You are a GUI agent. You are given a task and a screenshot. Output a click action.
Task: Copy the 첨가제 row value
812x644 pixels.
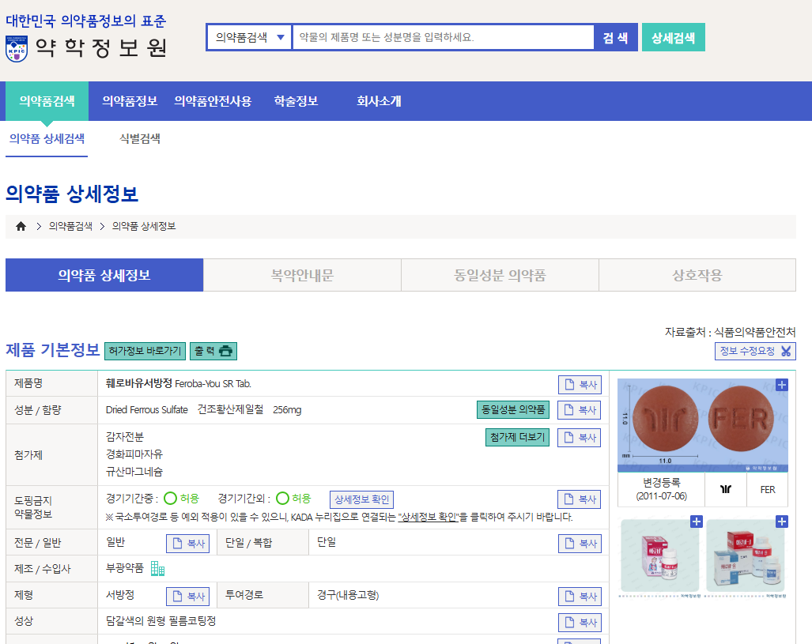tap(580, 438)
